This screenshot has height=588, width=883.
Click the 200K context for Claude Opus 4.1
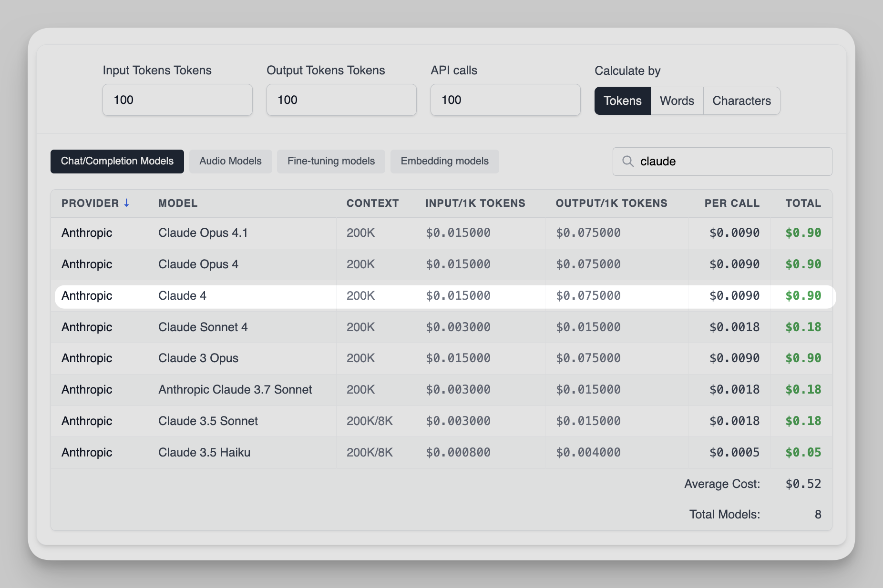[x=360, y=233]
